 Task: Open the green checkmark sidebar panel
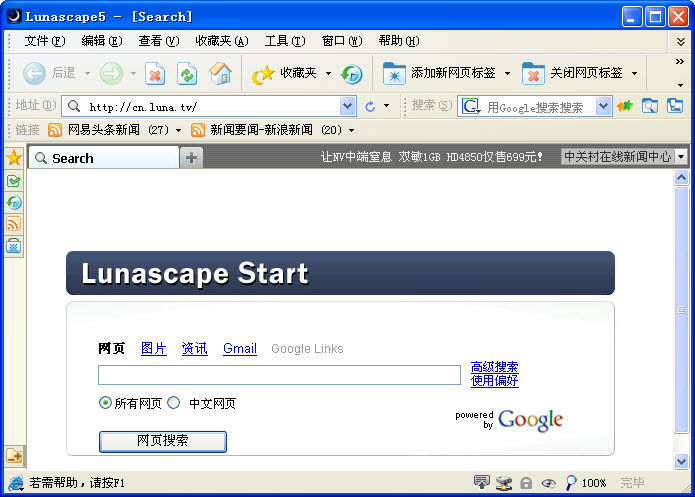(x=14, y=181)
